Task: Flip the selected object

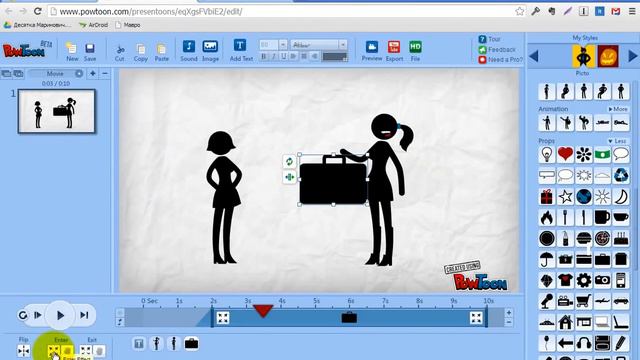Action: tap(23, 351)
